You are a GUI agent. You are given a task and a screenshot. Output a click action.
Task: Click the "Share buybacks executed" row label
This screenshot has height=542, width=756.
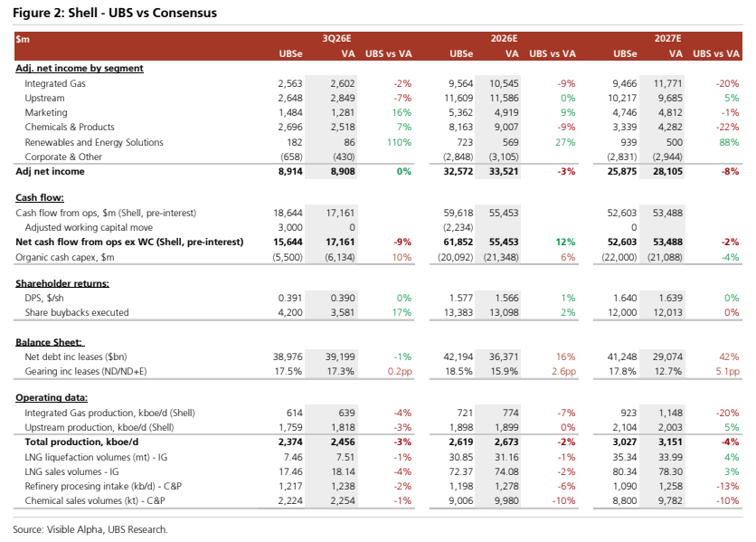77,312
